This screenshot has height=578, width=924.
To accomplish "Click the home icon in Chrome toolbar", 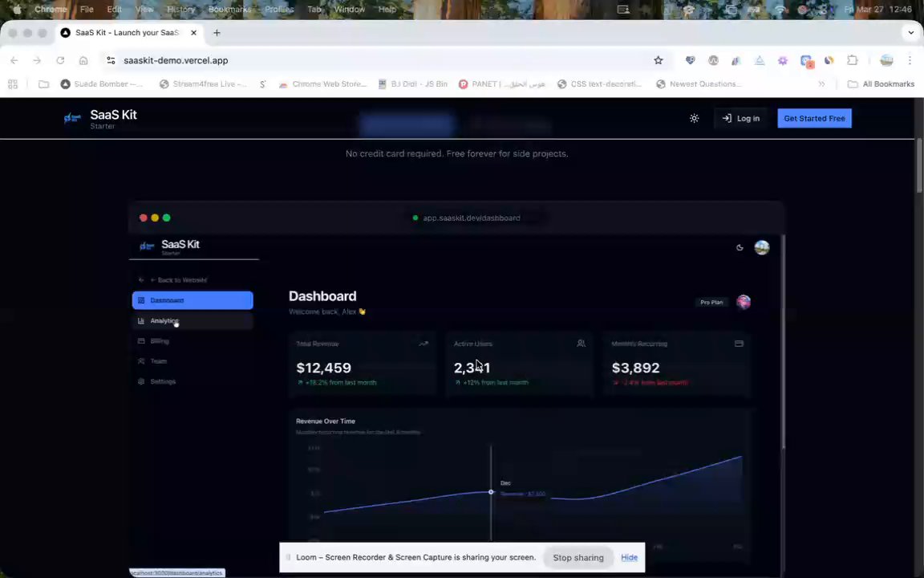I will (x=83, y=60).
